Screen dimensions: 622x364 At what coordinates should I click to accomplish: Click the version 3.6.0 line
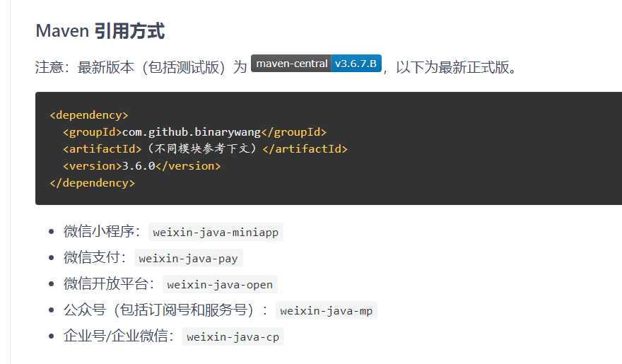(141, 165)
